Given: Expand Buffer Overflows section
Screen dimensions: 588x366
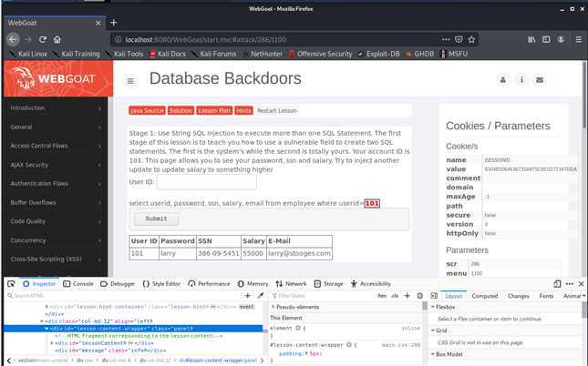Looking at the screenshot, I should click(56, 202).
